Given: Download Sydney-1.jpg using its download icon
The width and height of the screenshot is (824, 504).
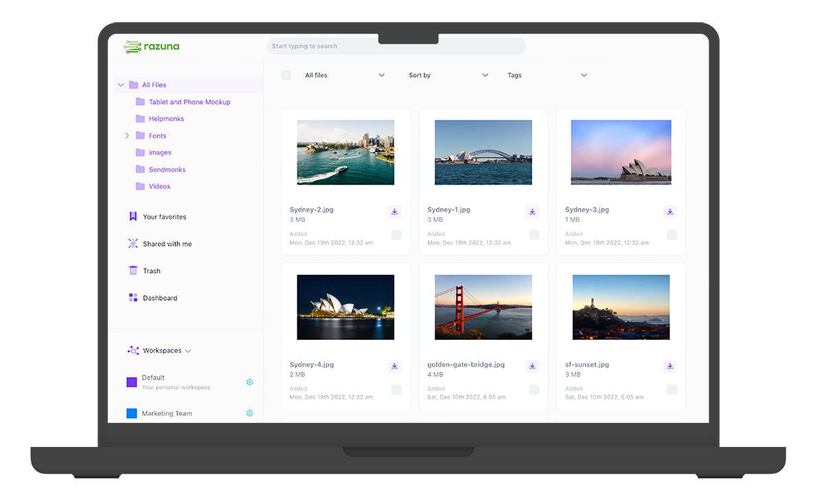Looking at the screenshot, I should point(532,211).
